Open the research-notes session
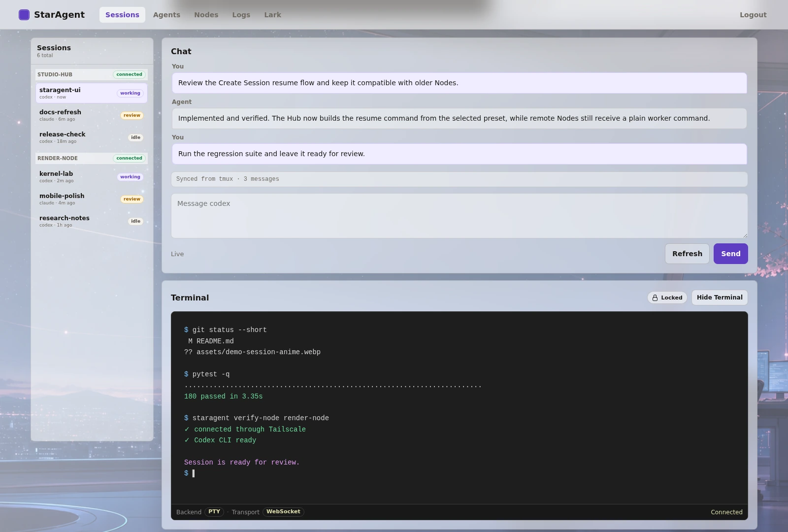788x532 pixels. pos(92,221)
